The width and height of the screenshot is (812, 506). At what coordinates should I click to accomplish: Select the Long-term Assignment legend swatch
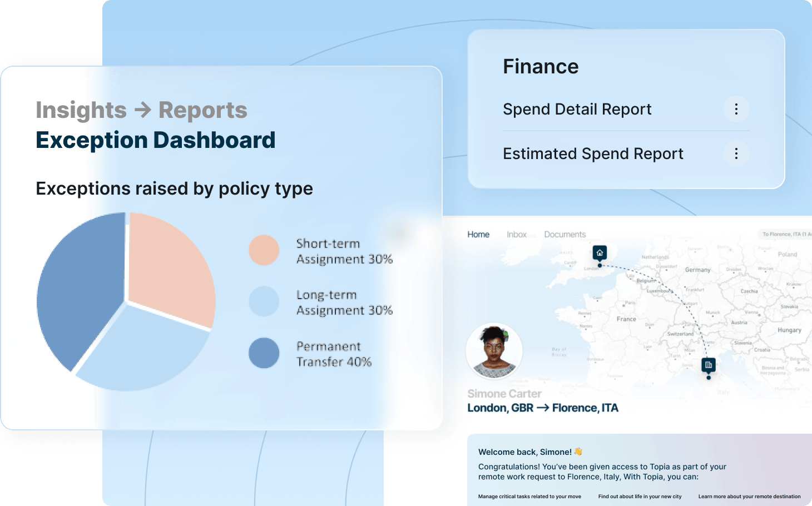(x=264, y=301)
